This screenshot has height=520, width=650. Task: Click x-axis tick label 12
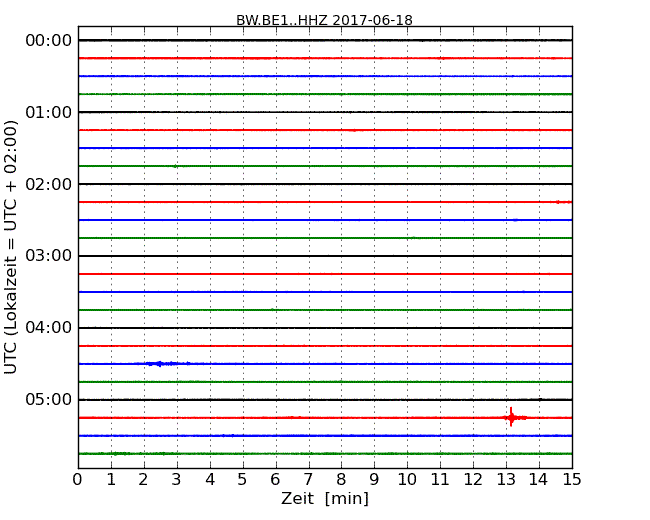pyautogui.click(x=473, y=480)
